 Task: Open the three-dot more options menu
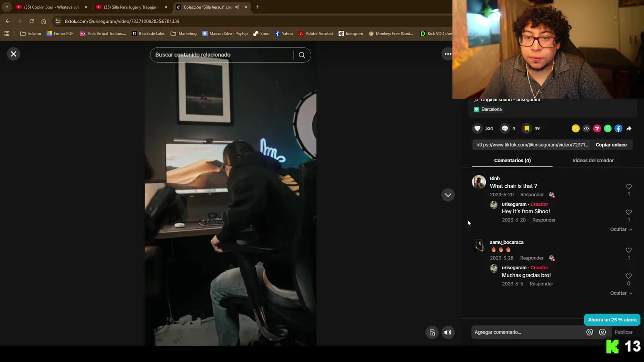pyautogui.click(x=447, y=54)
